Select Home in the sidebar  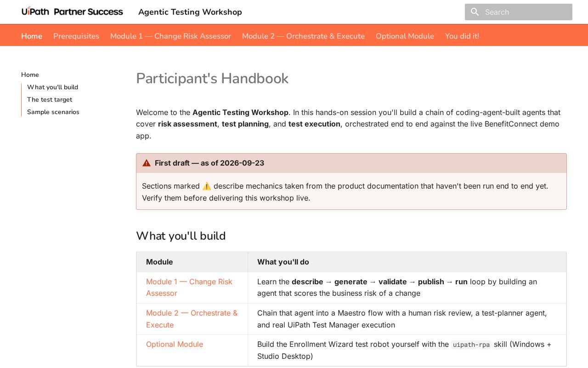(x=30, y=75)
